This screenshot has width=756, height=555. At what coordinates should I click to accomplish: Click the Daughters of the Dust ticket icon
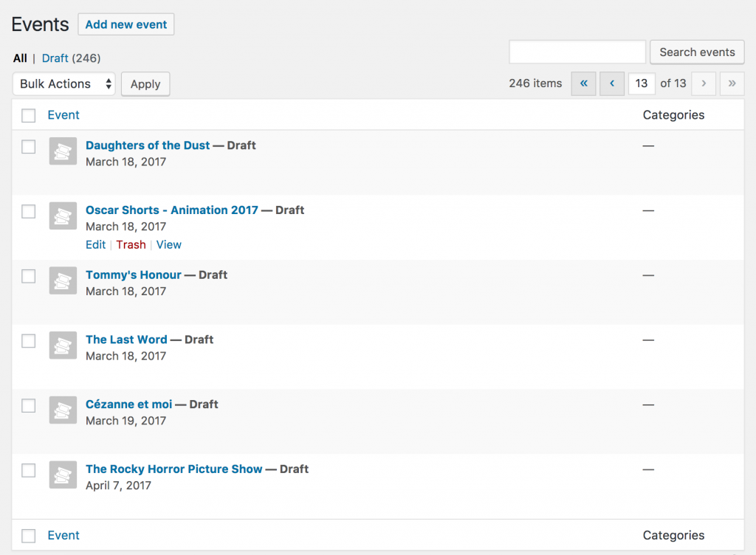63,151
